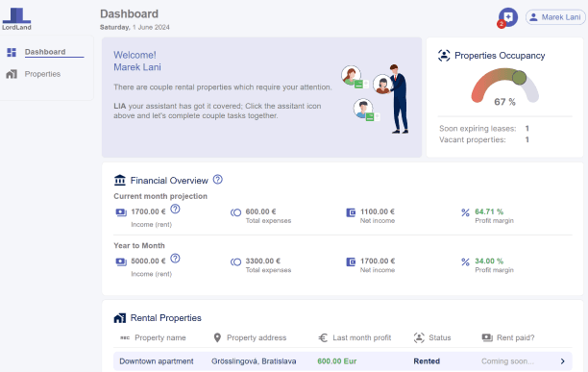
Task: Click the Properties Occupancy person icon
Action: click(444, 56)
